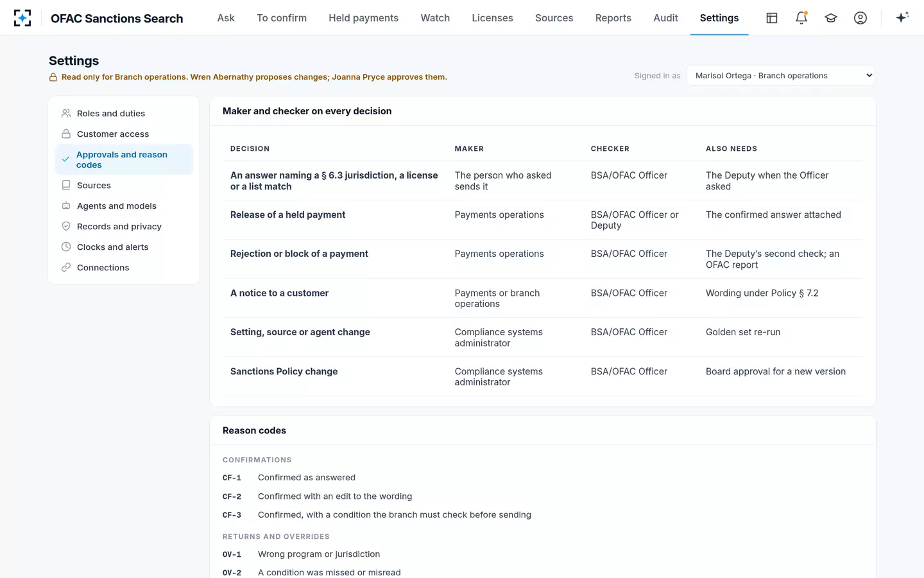Viewport: 924px width, 578px height.
Task: Select the Settings tab
Action: point(719,18)
